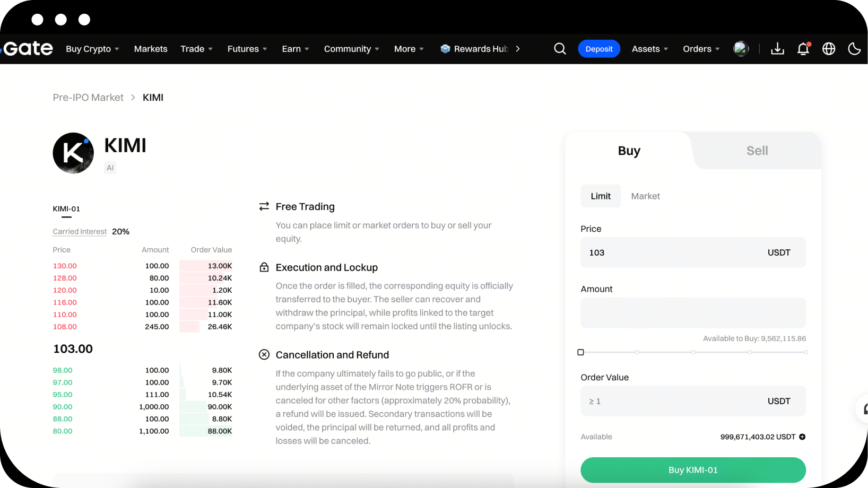868x488 pixels.
Task: Select the 116.00 sell order price
Action: (x=65, y=302)
